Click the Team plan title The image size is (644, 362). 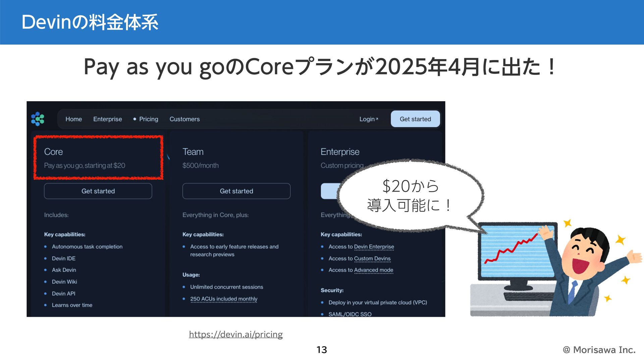[x=193, y=152]
